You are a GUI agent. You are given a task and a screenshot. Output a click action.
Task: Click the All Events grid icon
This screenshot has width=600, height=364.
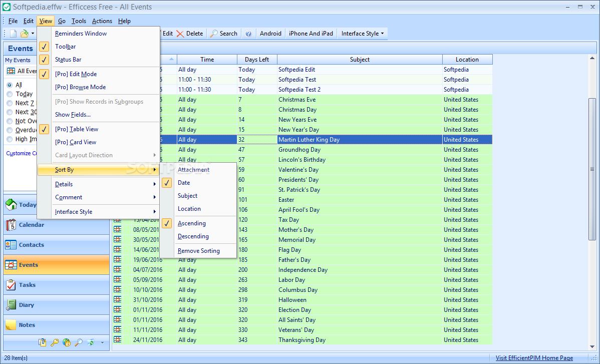click(11, 71)
